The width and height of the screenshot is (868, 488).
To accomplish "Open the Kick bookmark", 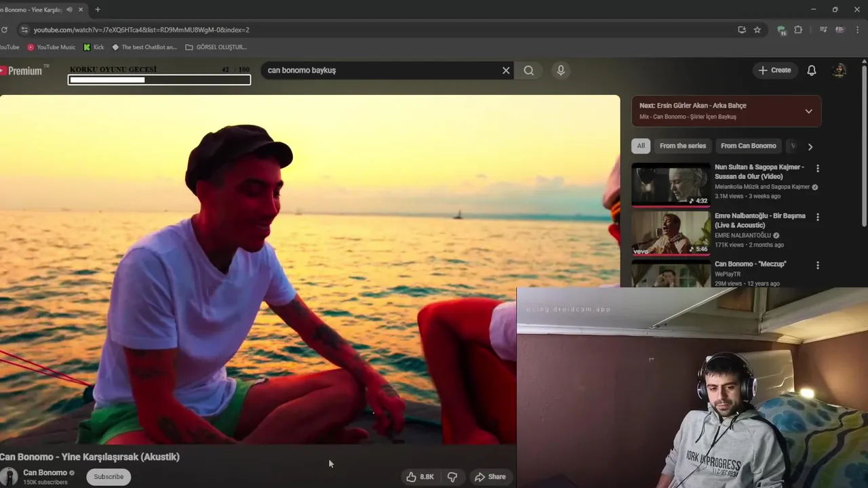I will click(94, 47).
